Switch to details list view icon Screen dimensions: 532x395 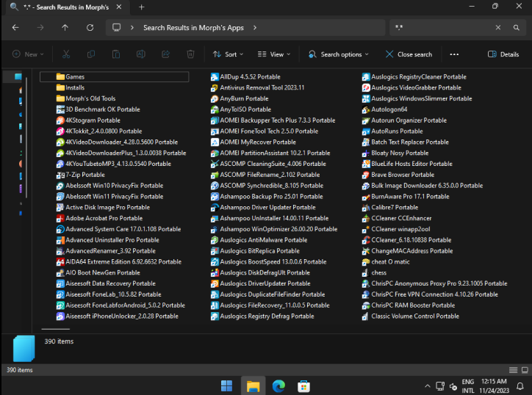click(x=513, y=370)
